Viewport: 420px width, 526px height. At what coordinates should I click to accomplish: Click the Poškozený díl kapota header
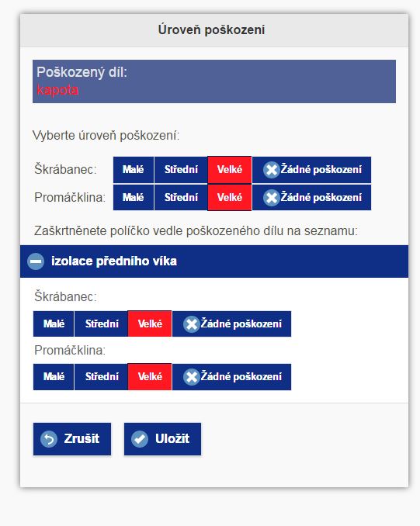[x=214, y=81]
